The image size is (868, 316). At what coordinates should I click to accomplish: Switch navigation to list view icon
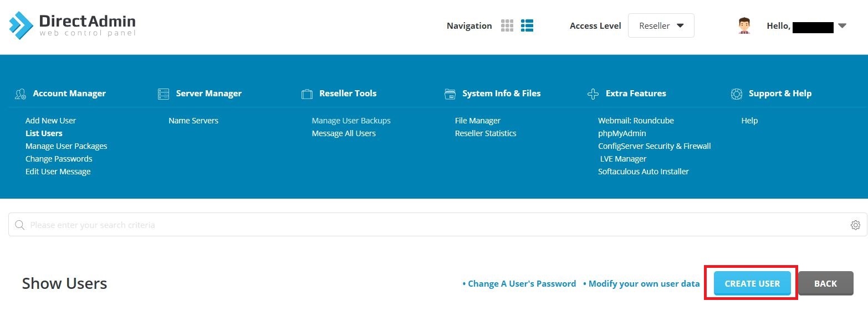tap(527, 25)
